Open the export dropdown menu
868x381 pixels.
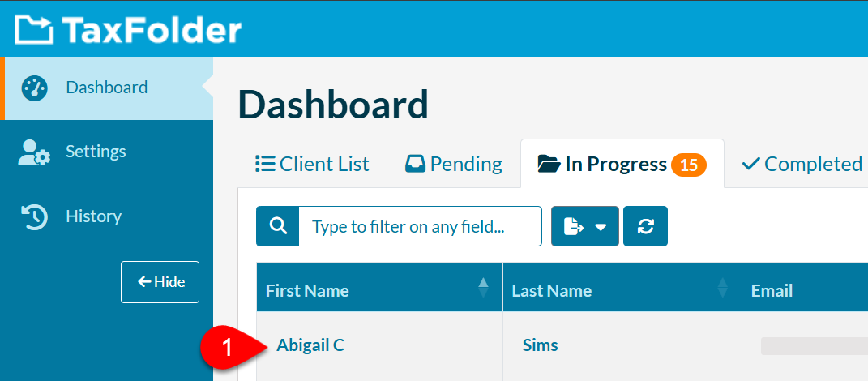coord(585,226)
